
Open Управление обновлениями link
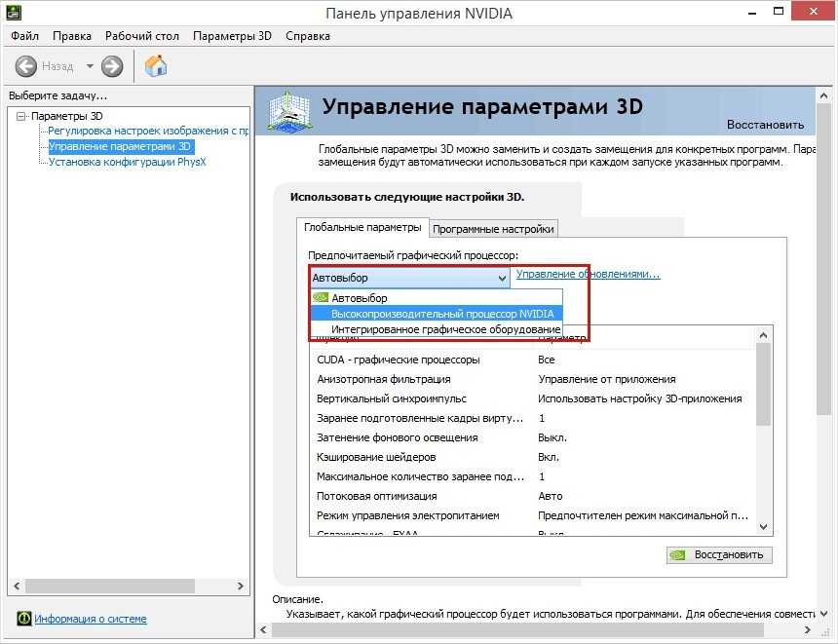pyautogui.click(x=588, y=274)
